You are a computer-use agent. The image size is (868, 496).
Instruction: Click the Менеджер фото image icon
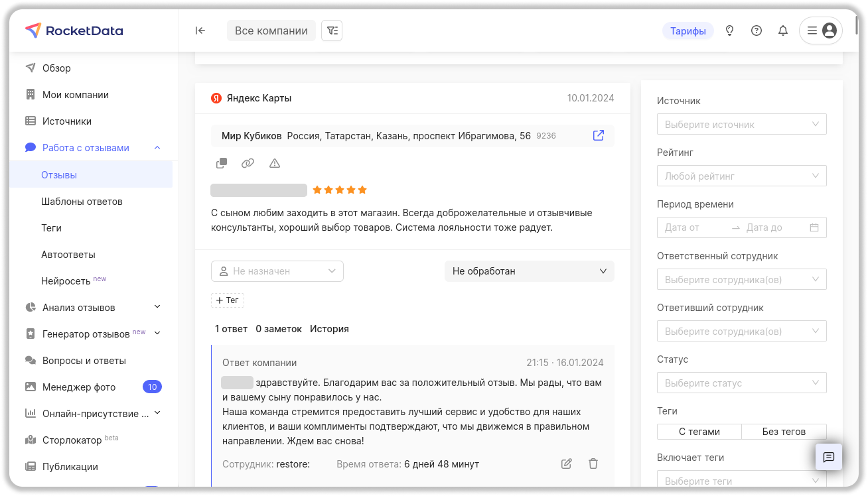[x=31, y=387]
